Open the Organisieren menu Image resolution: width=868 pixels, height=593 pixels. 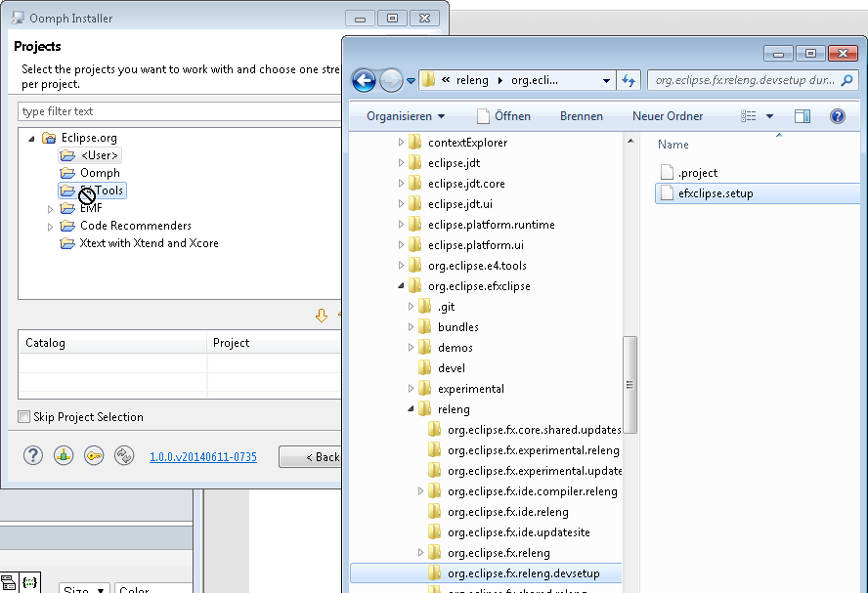click(x=406, y=116)
